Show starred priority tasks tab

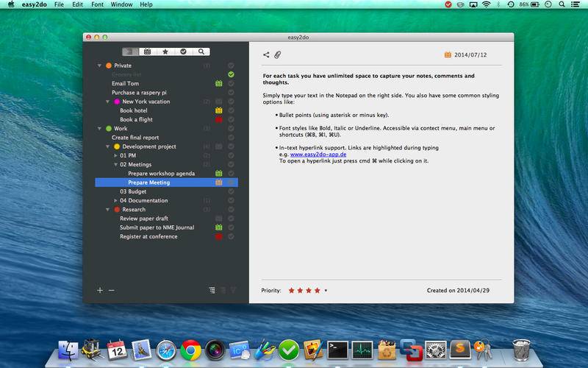165,52
